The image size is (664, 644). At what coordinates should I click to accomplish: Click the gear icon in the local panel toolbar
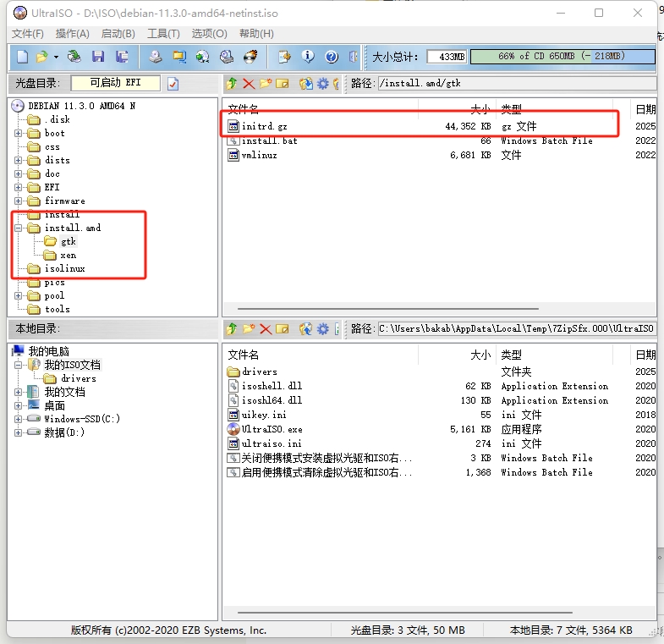(322, 329)
